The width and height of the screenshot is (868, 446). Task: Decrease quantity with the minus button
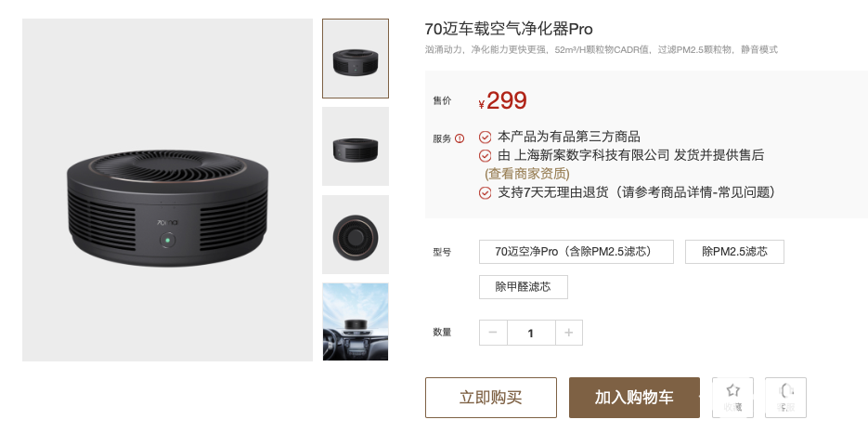tap(493, 333)
